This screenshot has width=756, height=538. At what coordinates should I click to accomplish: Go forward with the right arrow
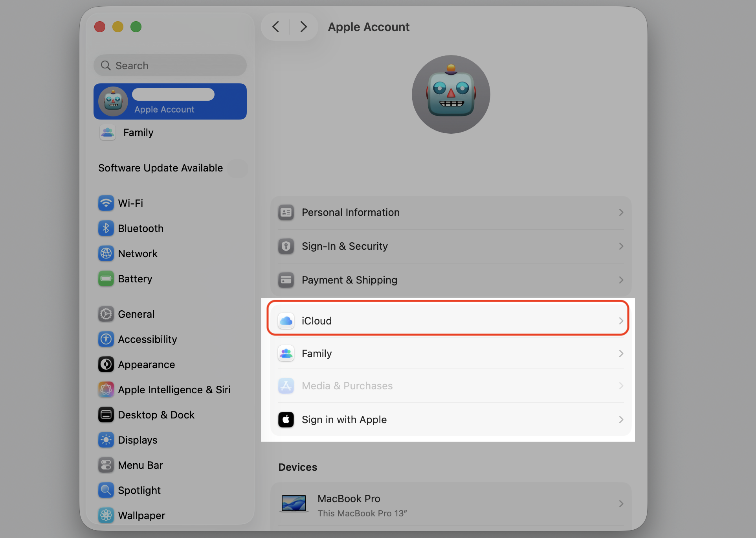303,27
